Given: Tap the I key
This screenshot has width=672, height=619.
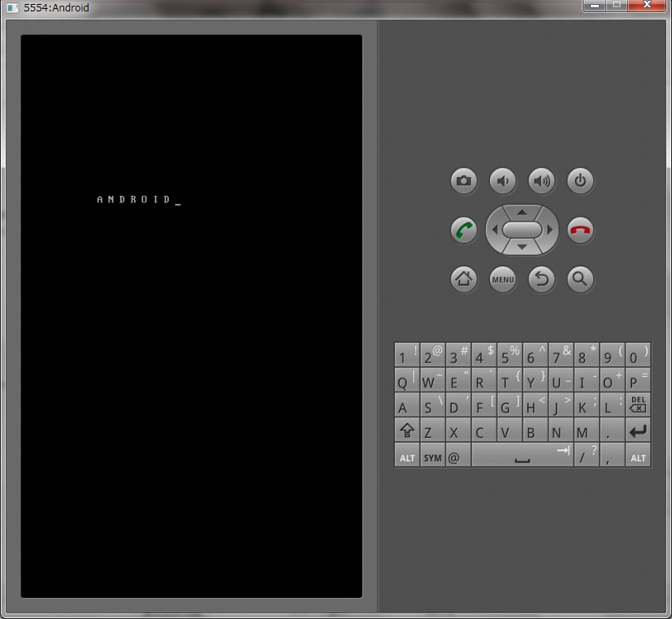Looking at the screenshot, I should [587, 379].
